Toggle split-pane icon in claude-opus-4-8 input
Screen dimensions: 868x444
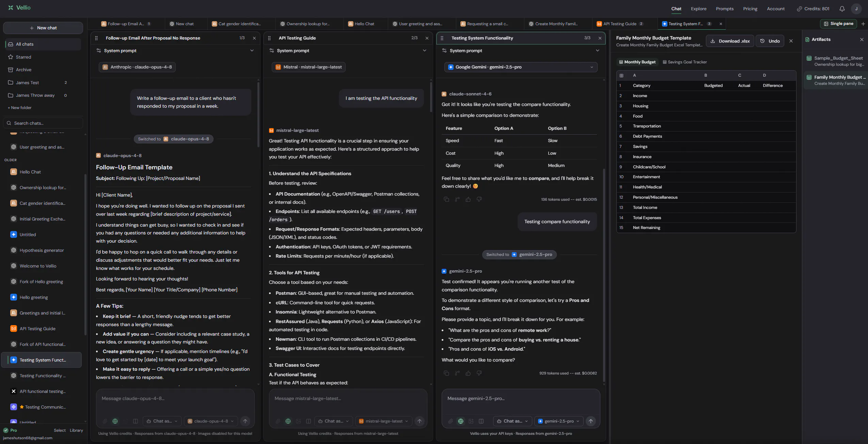point(136,421)
